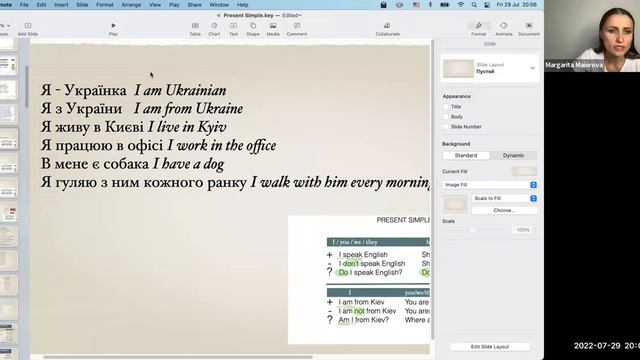Select the Standard background option
The height and width of the screenshot is (360, 640).
coord(466,156)
